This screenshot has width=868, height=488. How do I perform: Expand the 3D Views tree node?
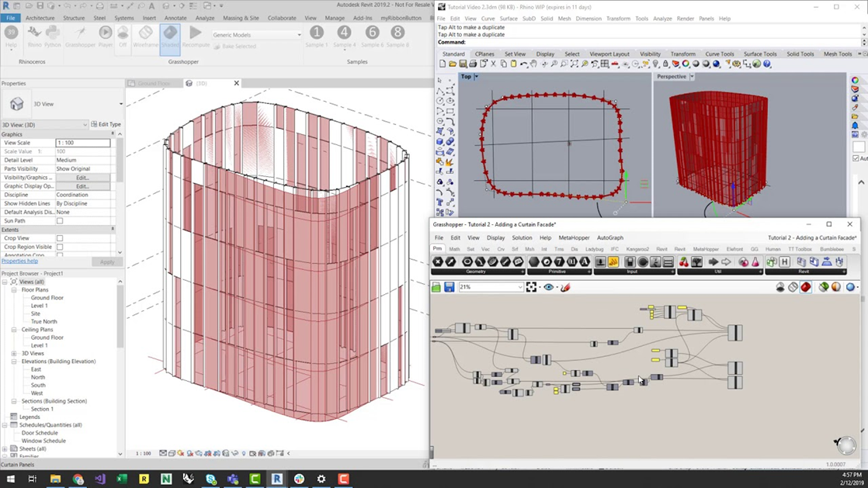(x=14, y=354)
